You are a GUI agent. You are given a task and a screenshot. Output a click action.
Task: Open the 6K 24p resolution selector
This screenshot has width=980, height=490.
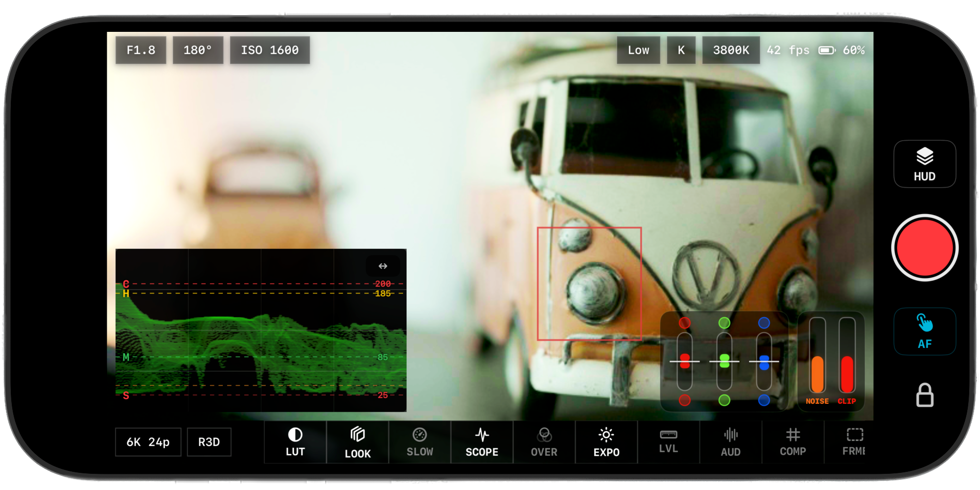click(x=148, y=442)
